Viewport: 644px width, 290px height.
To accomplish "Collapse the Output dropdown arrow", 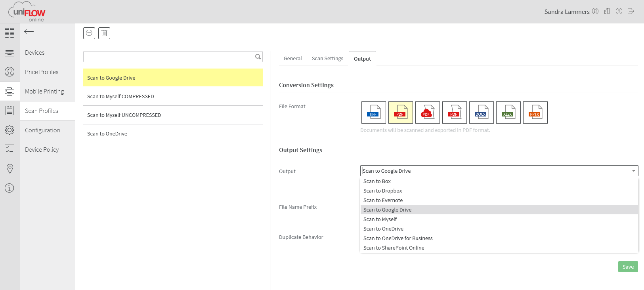I will (x=634, y=171).
